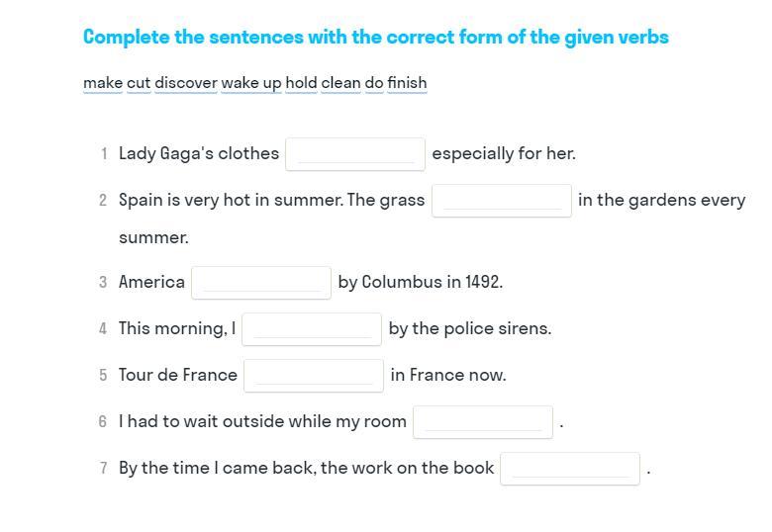Click the blank after "while my room"
Image resolution: width=772 pixels, height=532 pixels.
point(483,422)
